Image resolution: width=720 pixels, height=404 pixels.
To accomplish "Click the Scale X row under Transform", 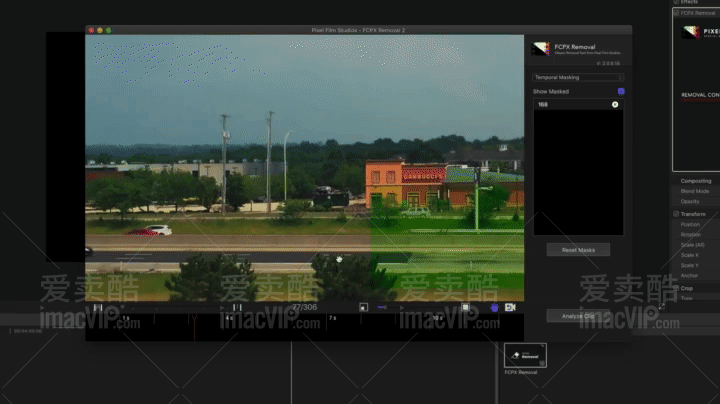I will 689,255.
